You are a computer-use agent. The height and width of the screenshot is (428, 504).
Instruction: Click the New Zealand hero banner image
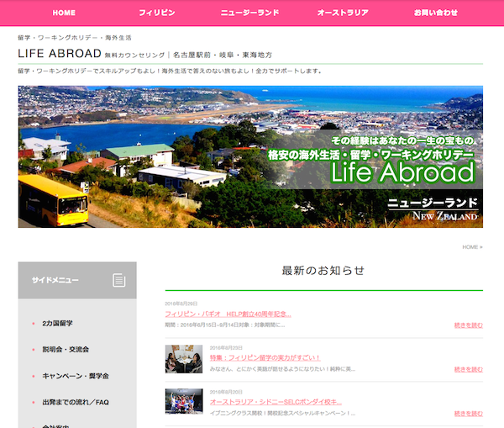click(250, 156)
